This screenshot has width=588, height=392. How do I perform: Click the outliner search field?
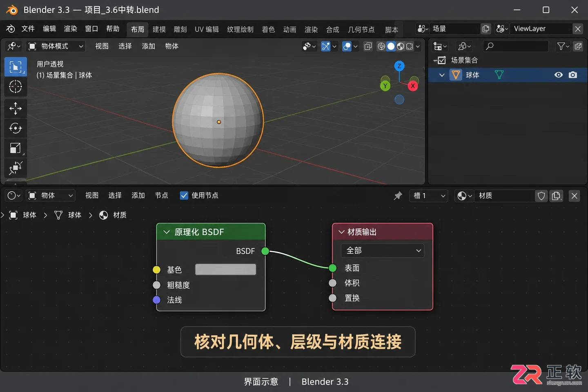516,46
